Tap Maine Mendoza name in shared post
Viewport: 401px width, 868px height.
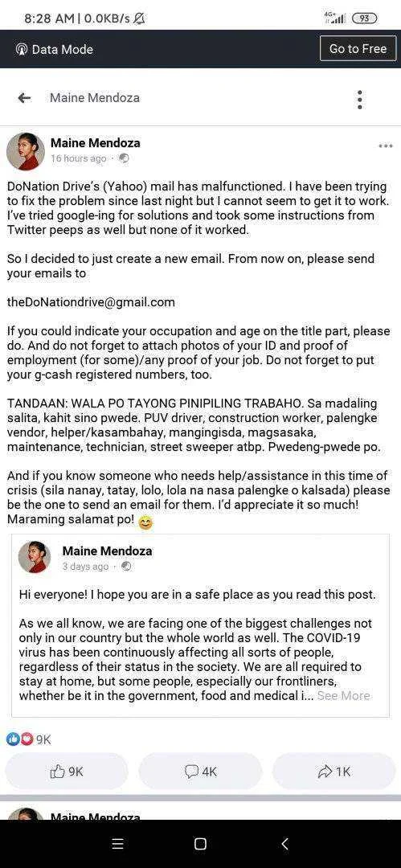(107, 551)
